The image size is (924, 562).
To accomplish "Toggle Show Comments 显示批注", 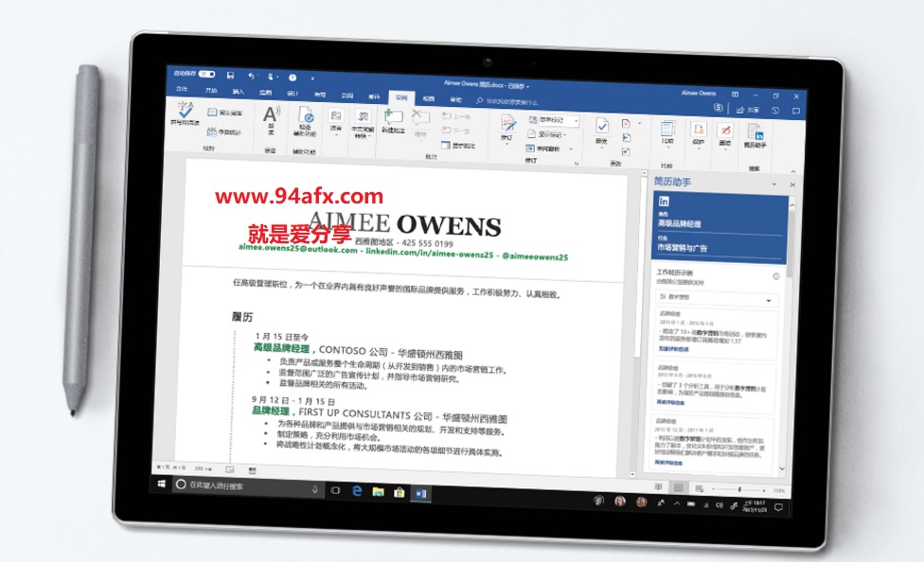I will [458, 145].
